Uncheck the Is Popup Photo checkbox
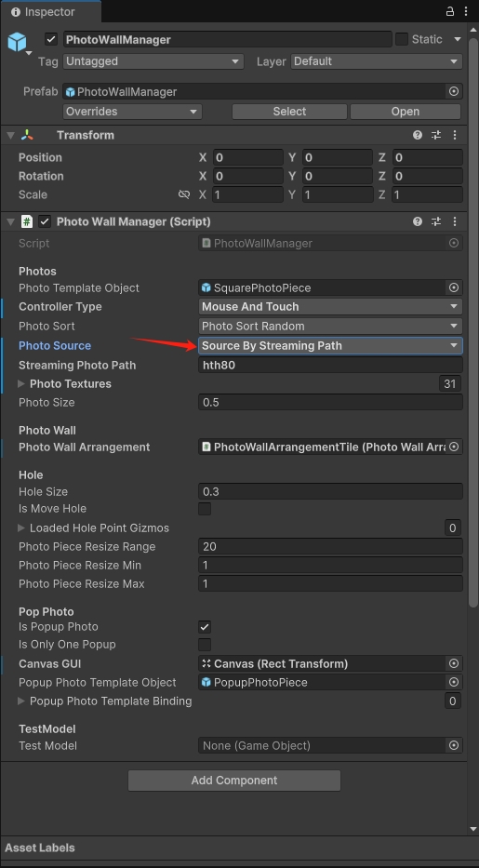The width and height of the screenshot is (479, 868). (x=205, y=627)
